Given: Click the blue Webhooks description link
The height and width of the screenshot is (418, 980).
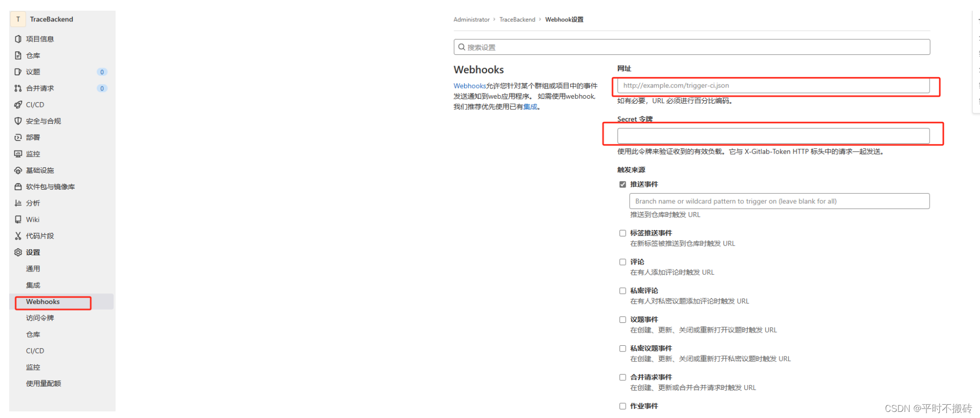Looking at the screenshot, I should (x=469, y=86).
